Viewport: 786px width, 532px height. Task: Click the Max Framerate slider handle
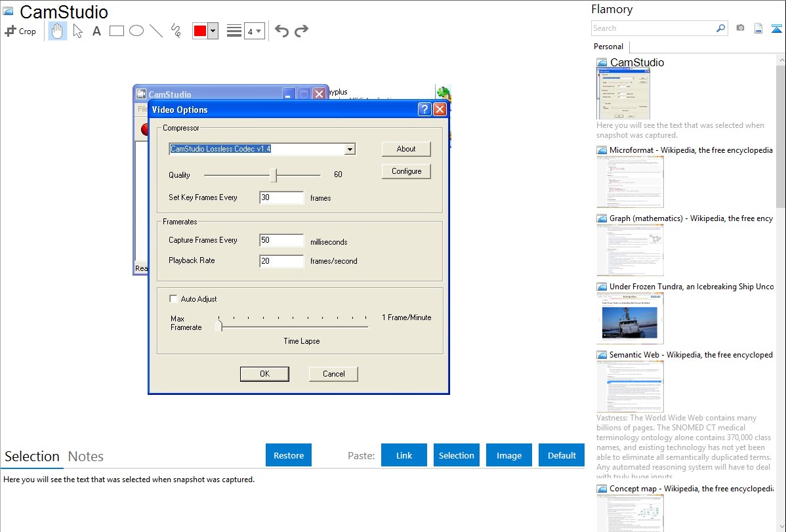point(219,326)
